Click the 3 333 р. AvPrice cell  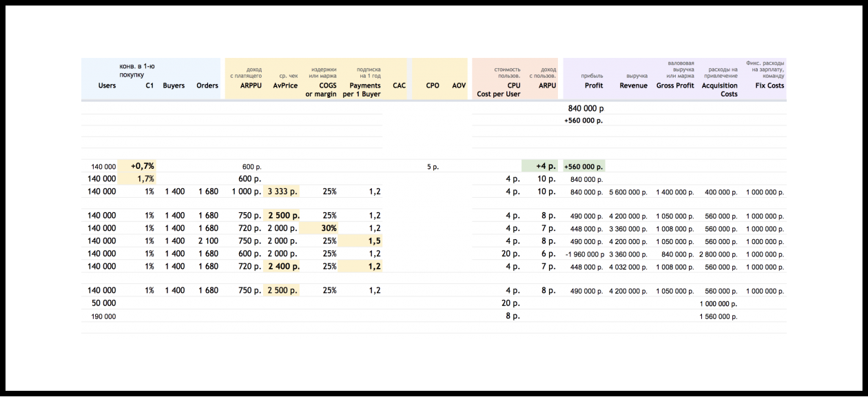pyautogui.click(x=283, y=192)
